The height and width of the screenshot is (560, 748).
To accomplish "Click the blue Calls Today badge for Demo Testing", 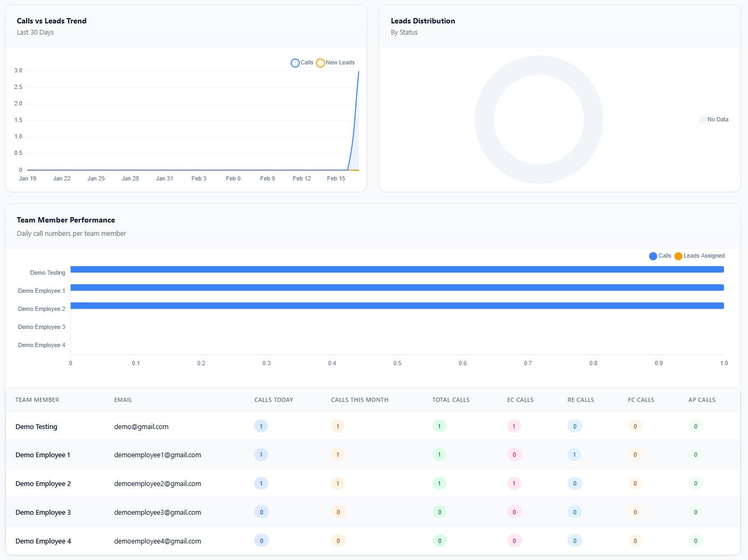I will tap(261, 426).
